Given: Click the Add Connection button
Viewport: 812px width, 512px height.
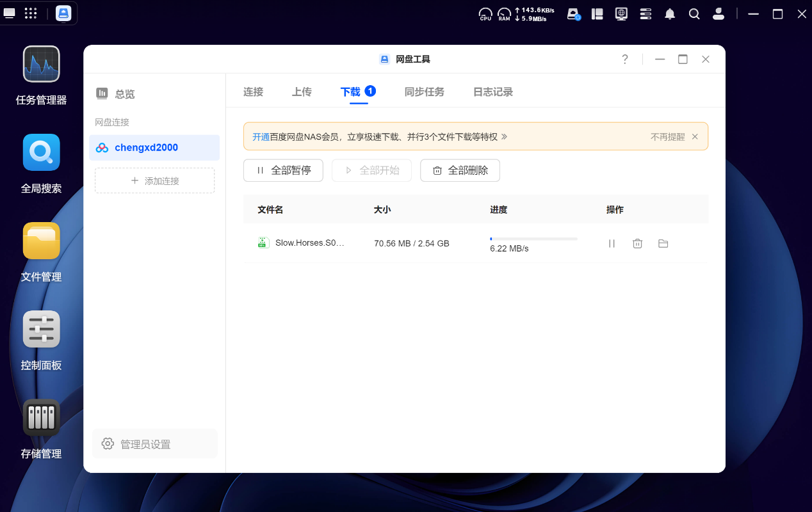Looking at the screenshot, I should point(154,180).
